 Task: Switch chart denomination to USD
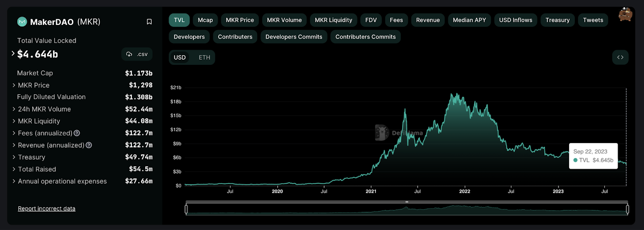180,57
